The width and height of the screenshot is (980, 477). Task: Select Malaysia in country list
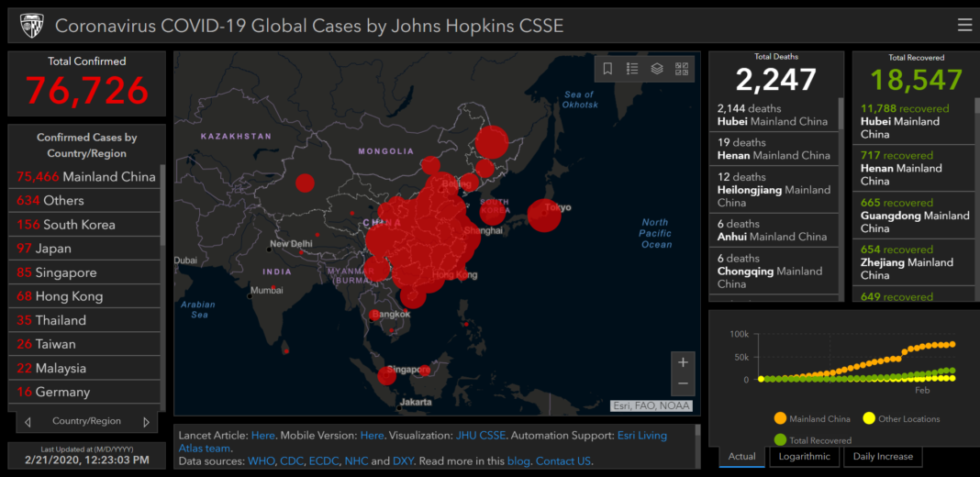(x=85, y=368)
